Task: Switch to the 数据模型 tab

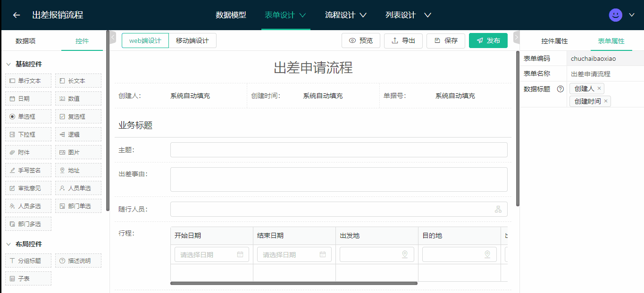Action: (x=231, y=15)
